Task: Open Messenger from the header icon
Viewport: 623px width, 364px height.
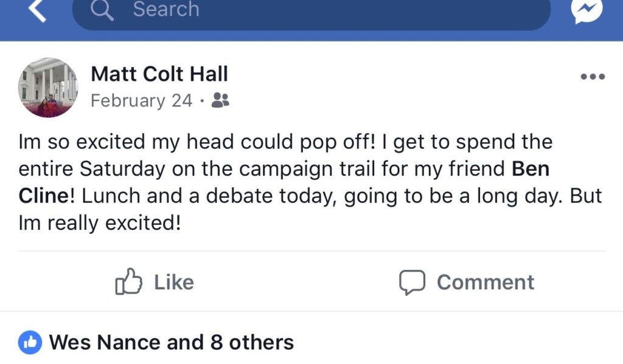Action: pos(588,11)
